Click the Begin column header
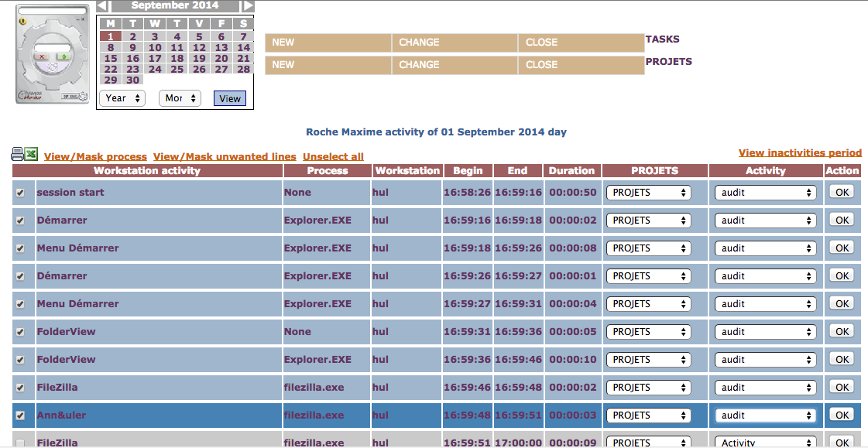 click(x=468, y=171)
